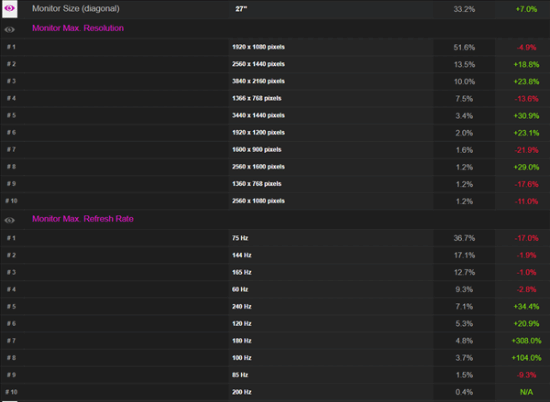Toggle the Monitor Size eye icon
Image resolution: width=550 pixels, height=402 pixels.
[9, 8]
